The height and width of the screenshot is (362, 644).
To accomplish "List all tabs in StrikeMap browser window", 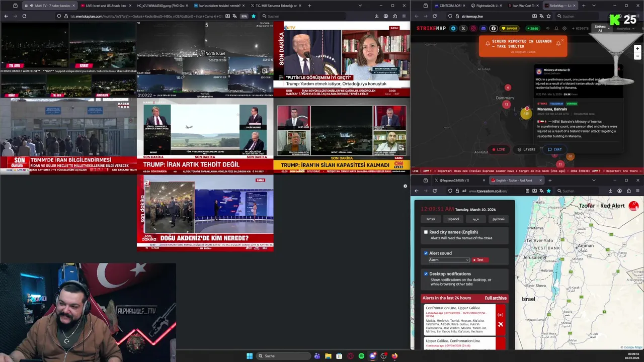I will pyautogui.click(x=594, y=6).
